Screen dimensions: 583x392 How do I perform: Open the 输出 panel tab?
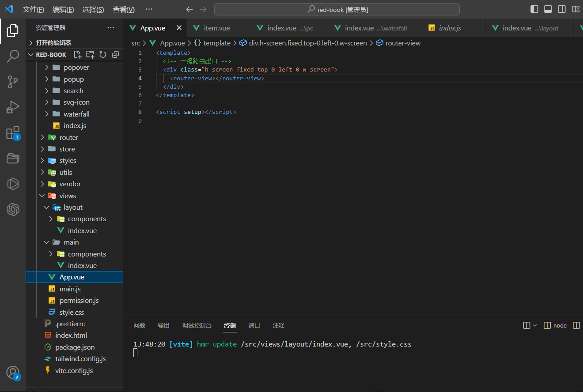[x=163, y=325]
